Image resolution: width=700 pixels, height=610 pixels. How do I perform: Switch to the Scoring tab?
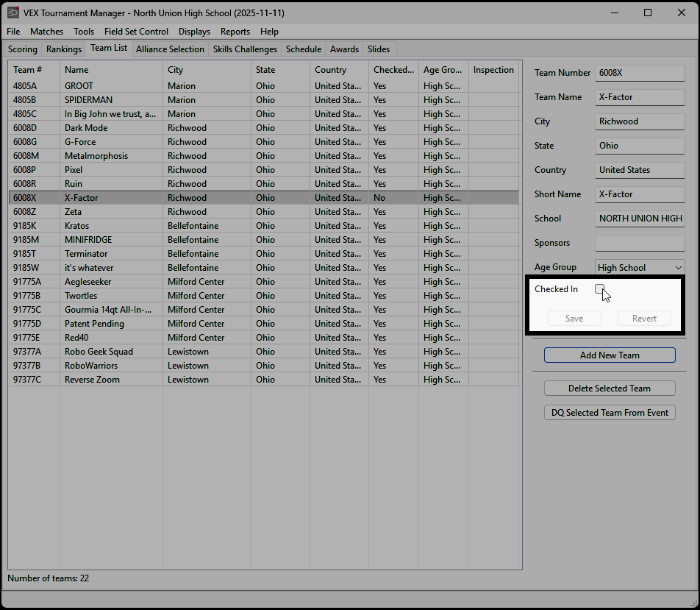[x=22, y=49]
